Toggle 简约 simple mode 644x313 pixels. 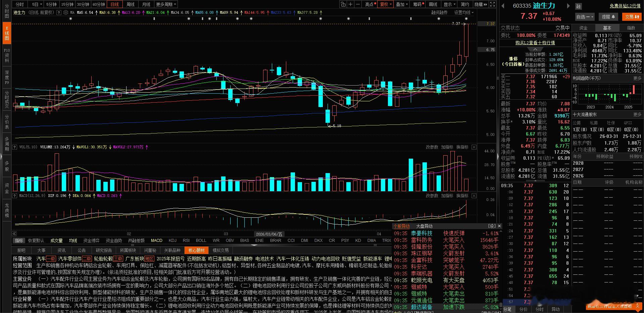[465, 4]
